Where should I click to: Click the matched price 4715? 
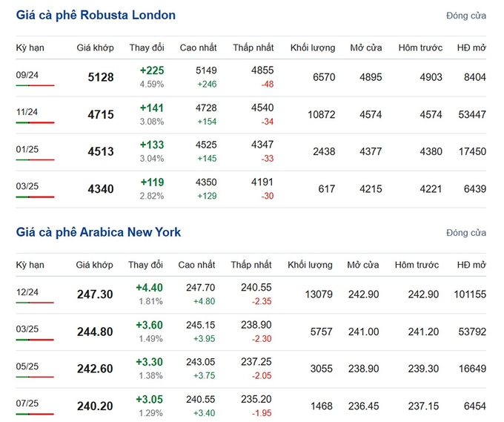(101, 114)
